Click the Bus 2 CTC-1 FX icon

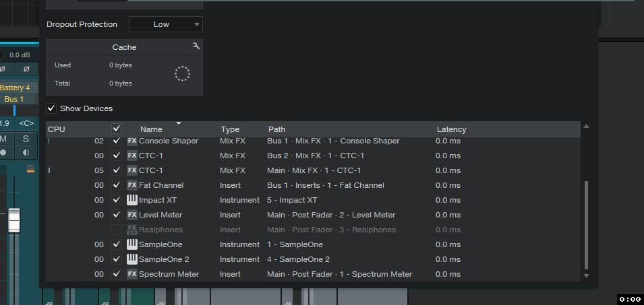click(x=132, y=156)
